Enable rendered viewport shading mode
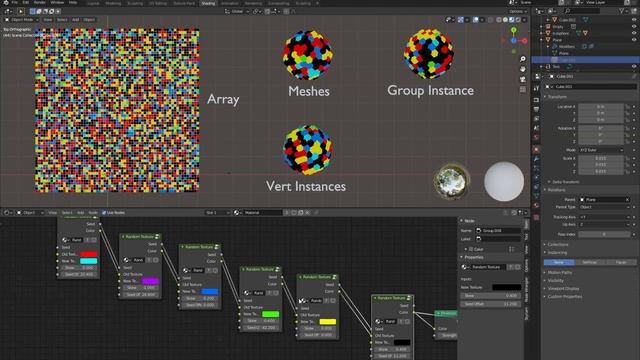The image size is (640, 360). click(518, 20)
